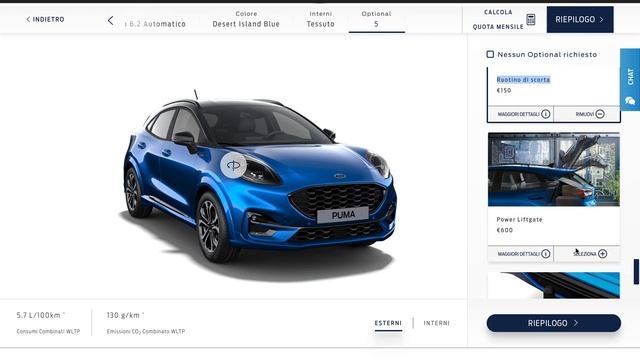Click the bottom RIEPILOGO button
This screenshot has height=360, width=640.
(553, 323)
